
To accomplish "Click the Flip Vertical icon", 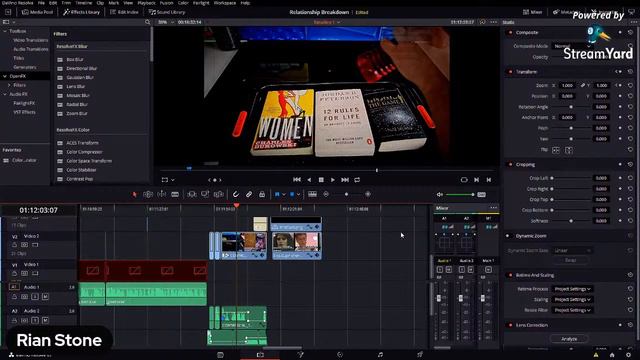I will (x=569, y=150).
